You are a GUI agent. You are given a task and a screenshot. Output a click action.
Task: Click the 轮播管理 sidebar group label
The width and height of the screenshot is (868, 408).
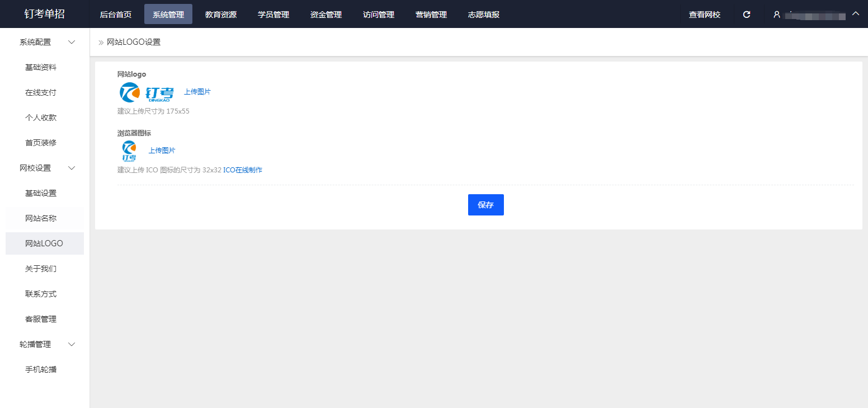[x=35, y=344]
